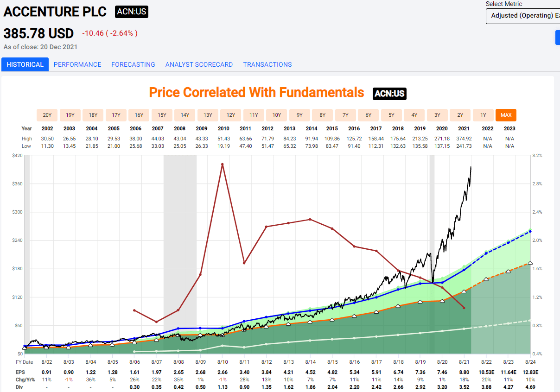This screenshot has height=392, width=560.
Task: Select the 20Y time range button
Action: click(x=47, y=115)
